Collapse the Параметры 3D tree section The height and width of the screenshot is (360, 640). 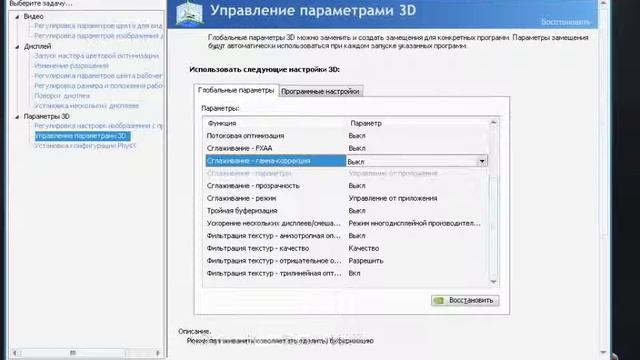(17, 117)
